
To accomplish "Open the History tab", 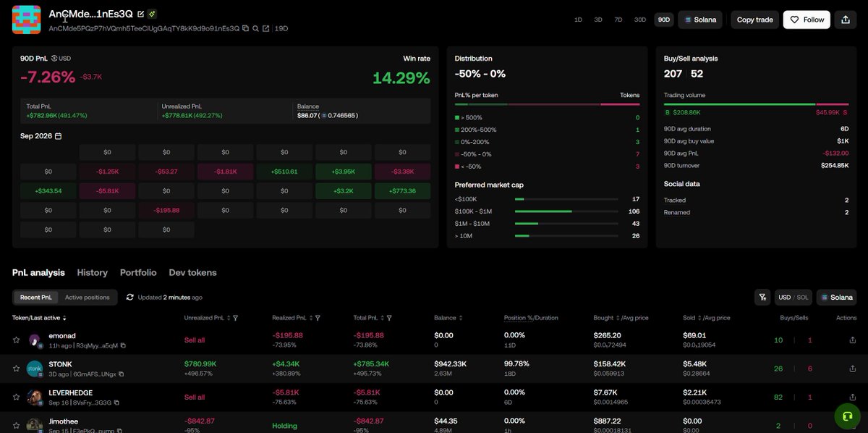I will (x=92, y=272).
